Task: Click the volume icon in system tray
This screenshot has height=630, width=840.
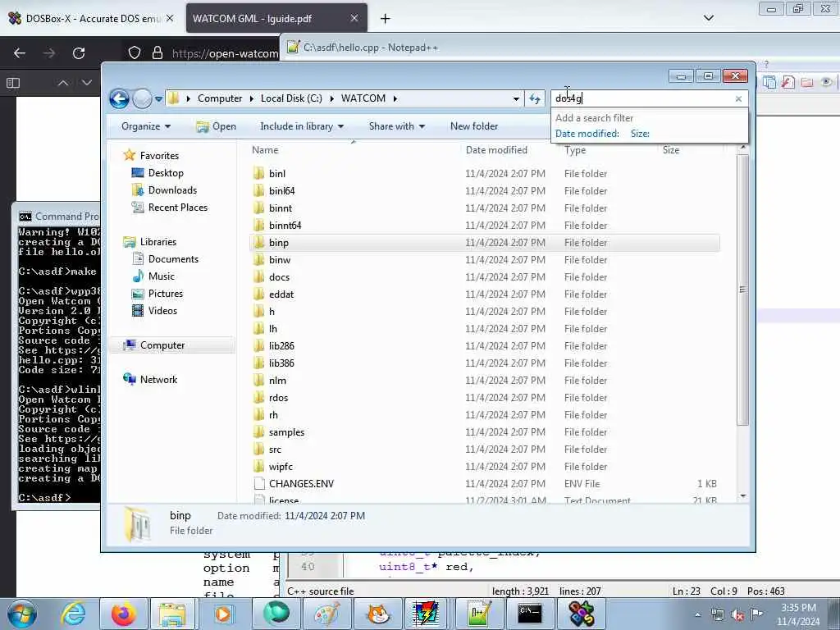Action: pyautogui.click(x=737, y=615)
